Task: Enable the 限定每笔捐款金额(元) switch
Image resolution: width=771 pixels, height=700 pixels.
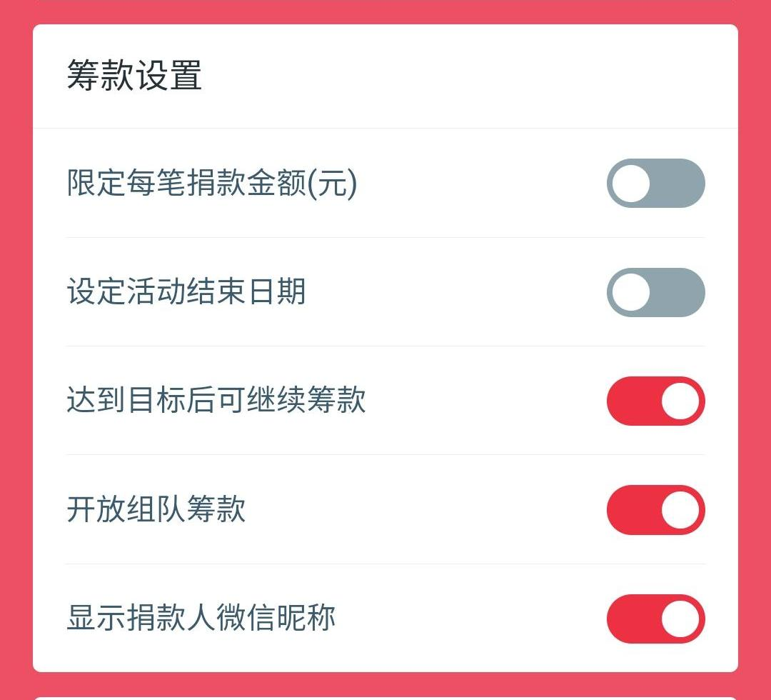Action: pos(655,184)
